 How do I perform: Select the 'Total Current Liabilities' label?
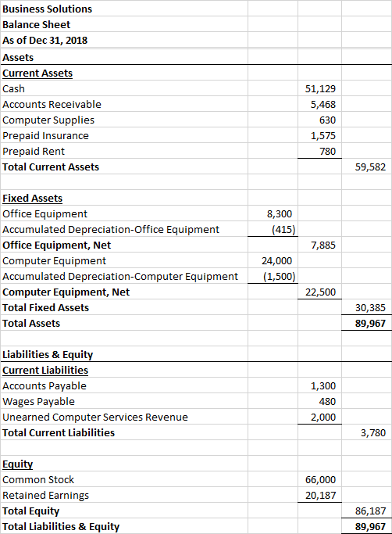(x=59, y=433)
